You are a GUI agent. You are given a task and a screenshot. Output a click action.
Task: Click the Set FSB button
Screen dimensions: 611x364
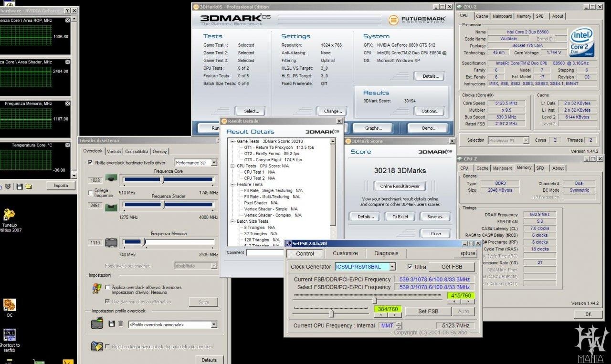pyautogui.click(x=428, y=311)
